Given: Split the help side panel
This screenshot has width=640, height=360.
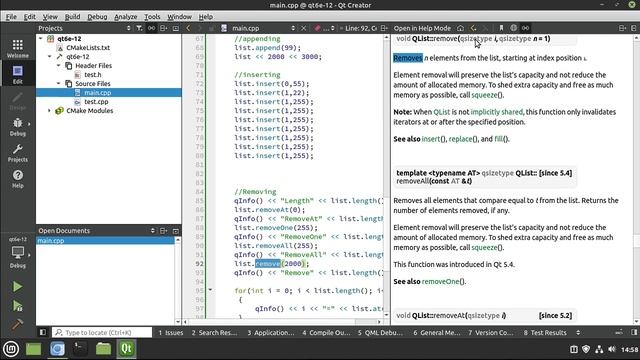Looking at the screenshot, I should point(622,28).
